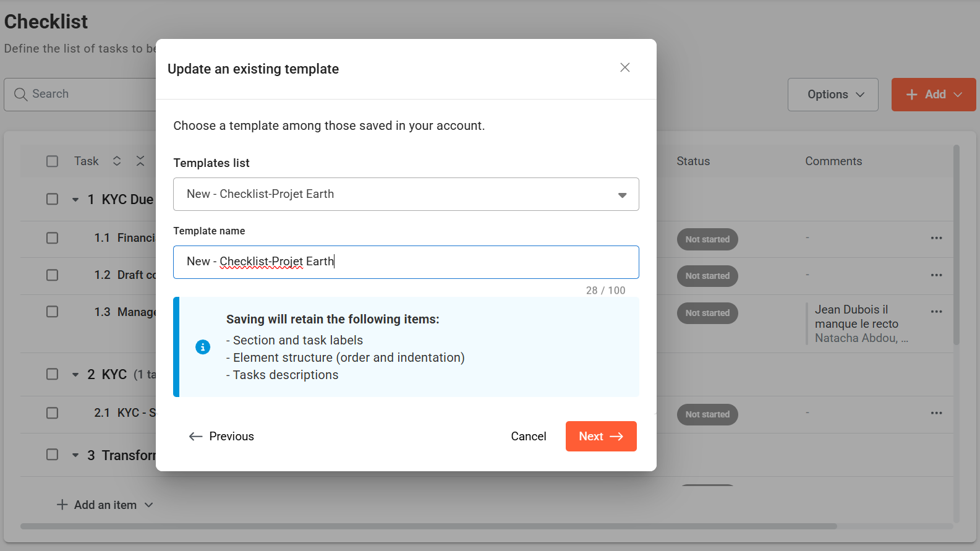Open the Options dropdown menu

pos(832,95)
